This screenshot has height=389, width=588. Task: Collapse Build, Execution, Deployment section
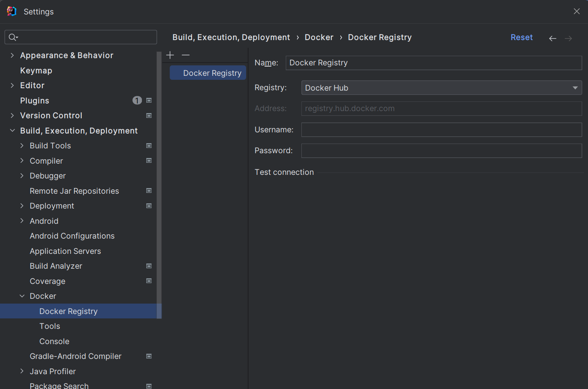coord(12,130)
